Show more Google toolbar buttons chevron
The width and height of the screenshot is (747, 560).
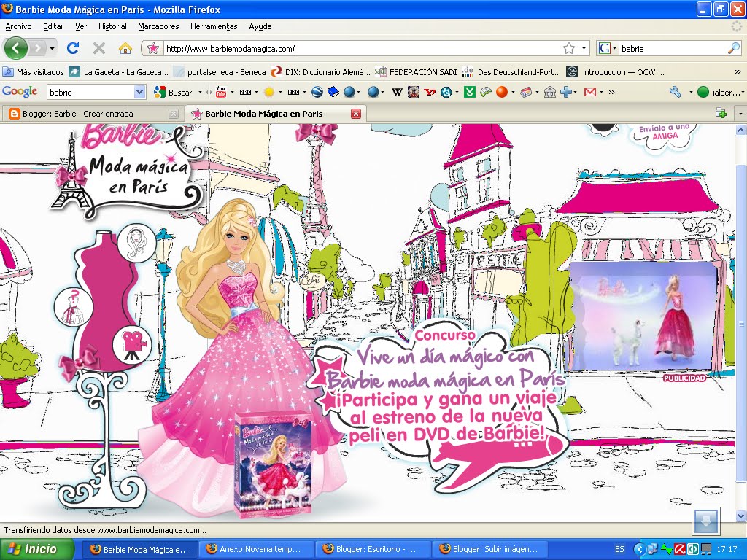point(612,92)
